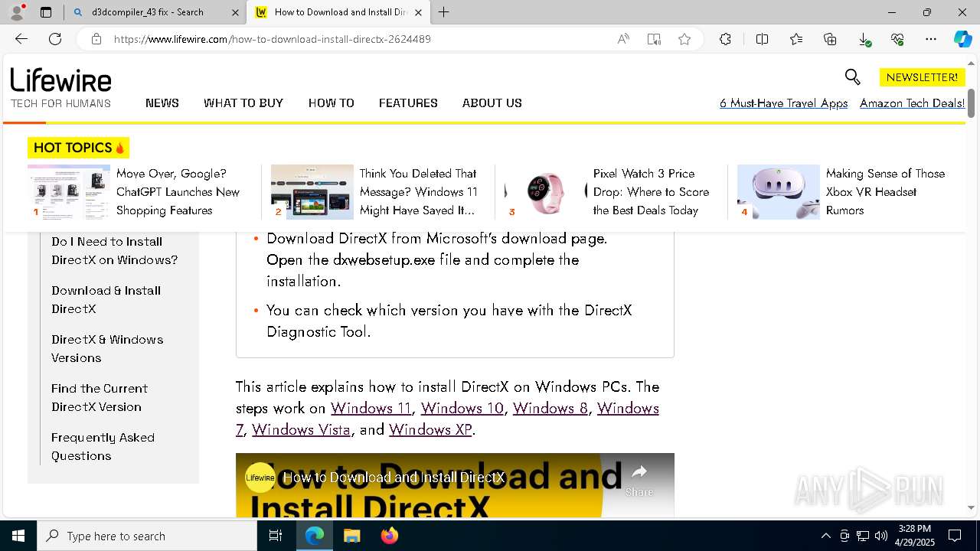This screenshot has height=551, width=980.
Task: Jump to DirectX & Windows Versions section
Action: (107, 349)
